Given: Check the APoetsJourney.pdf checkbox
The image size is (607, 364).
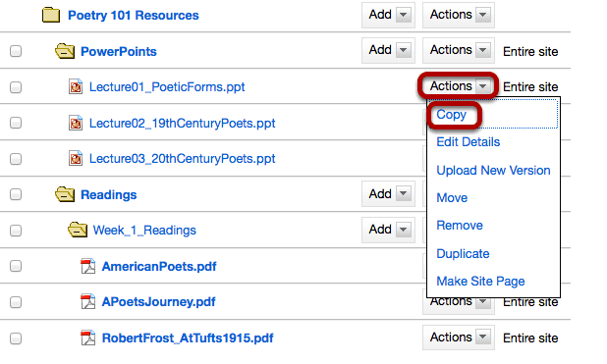Looking at the screenshot, I should (16, 302).
